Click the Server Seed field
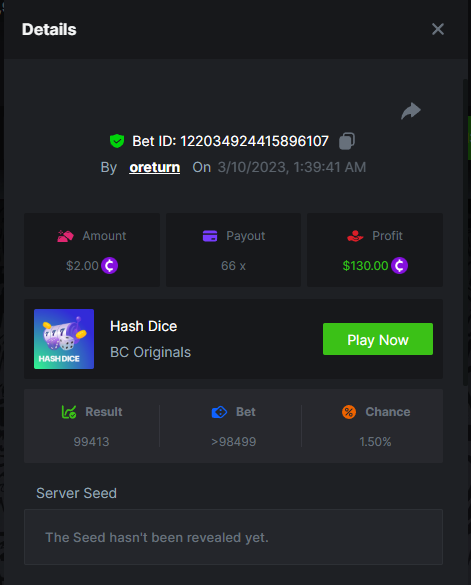This screenshot has width=471, height=585. coord(233,537)
